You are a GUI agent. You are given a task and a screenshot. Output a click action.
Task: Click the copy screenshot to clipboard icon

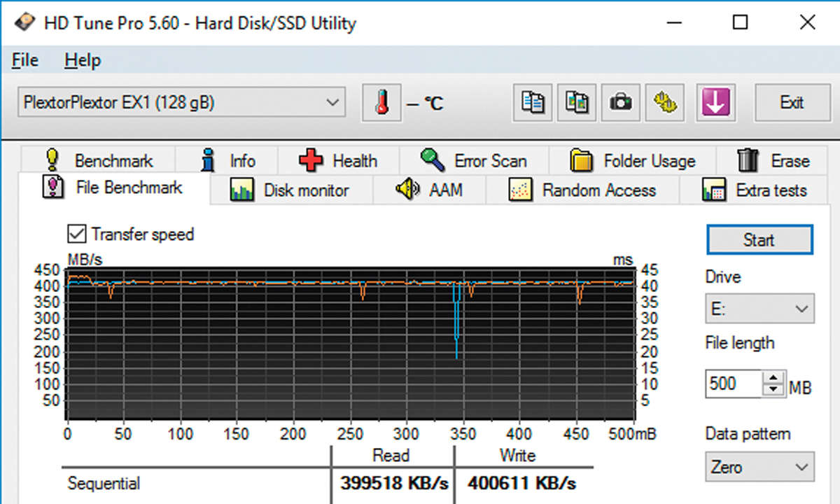point(577,103)
